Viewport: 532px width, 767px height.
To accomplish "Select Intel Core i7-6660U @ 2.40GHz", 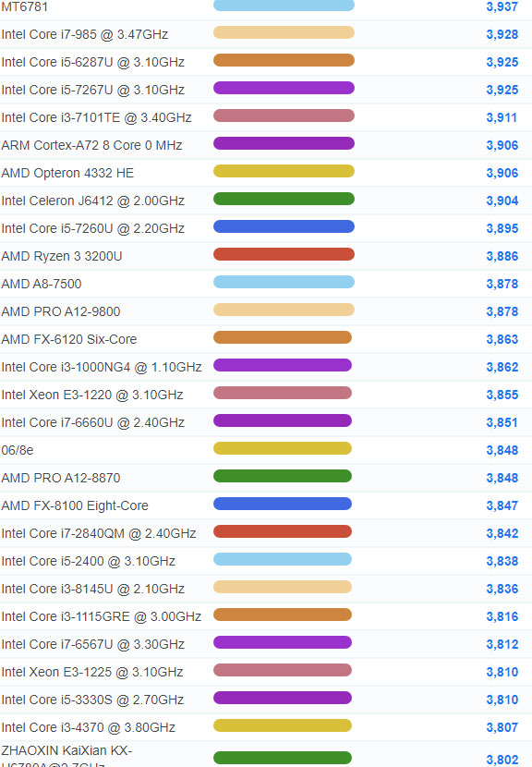I will pos(93,422).
